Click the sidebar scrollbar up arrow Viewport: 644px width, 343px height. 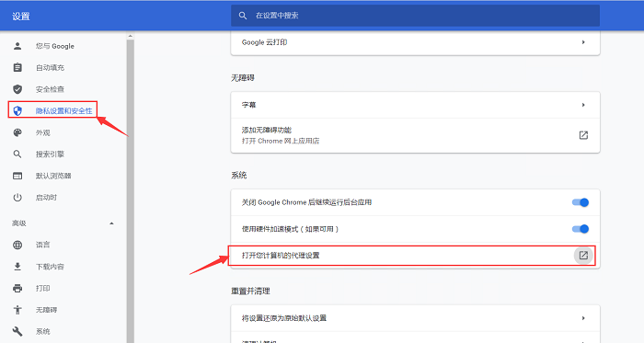(131, 36)
